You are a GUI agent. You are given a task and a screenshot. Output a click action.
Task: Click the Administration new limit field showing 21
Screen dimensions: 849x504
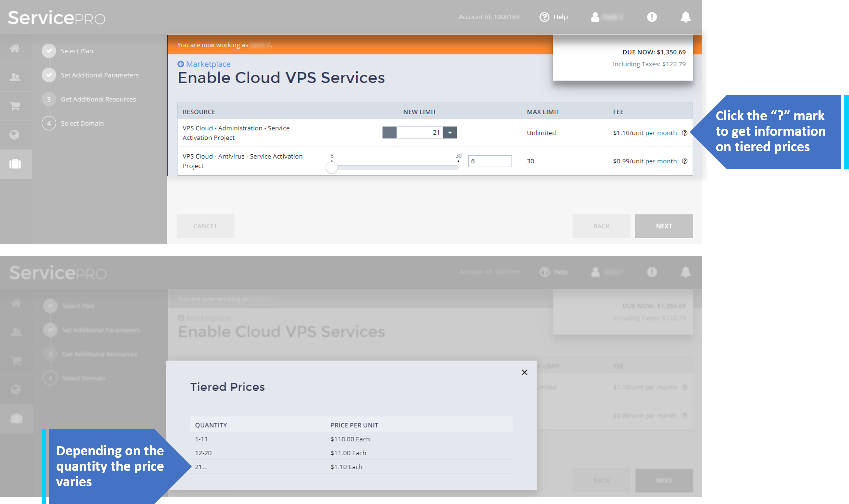420,133
